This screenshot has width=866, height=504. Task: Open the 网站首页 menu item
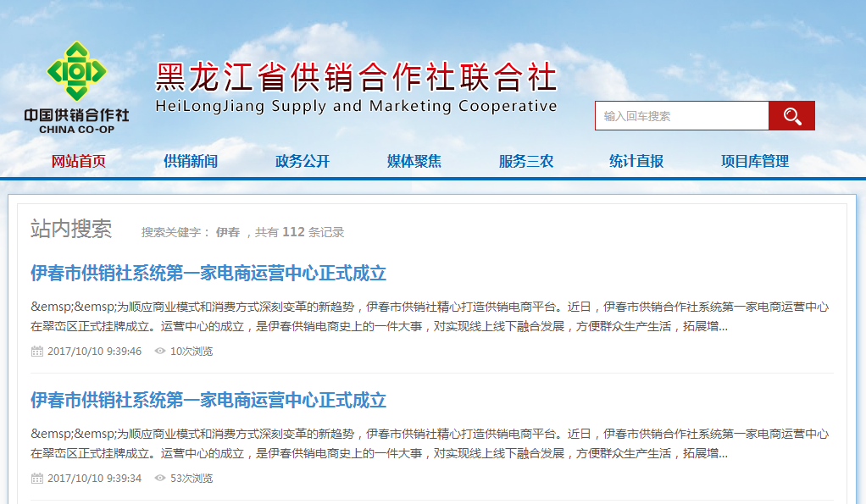tap(79, 161)
